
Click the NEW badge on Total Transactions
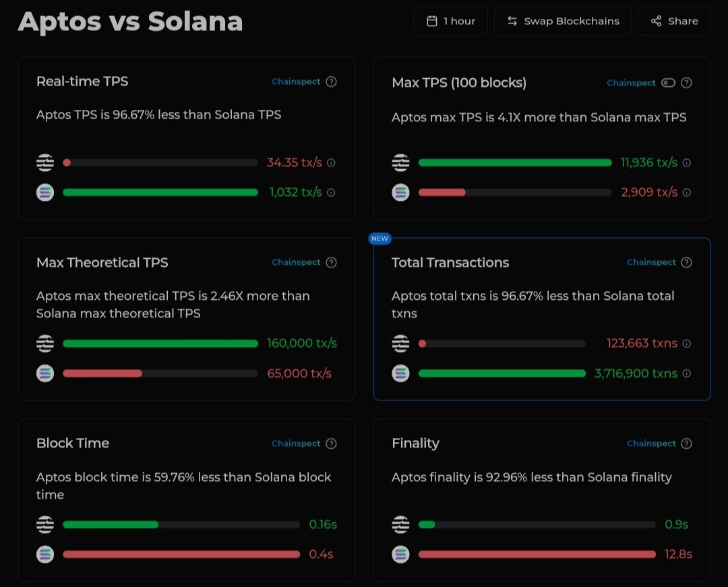coord(380,239)
